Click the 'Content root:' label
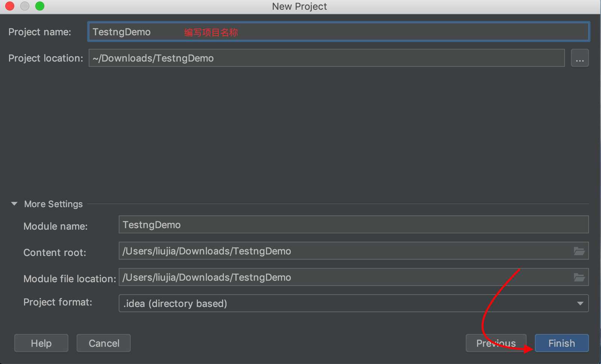The image size is (601, 364). [54, 253]
